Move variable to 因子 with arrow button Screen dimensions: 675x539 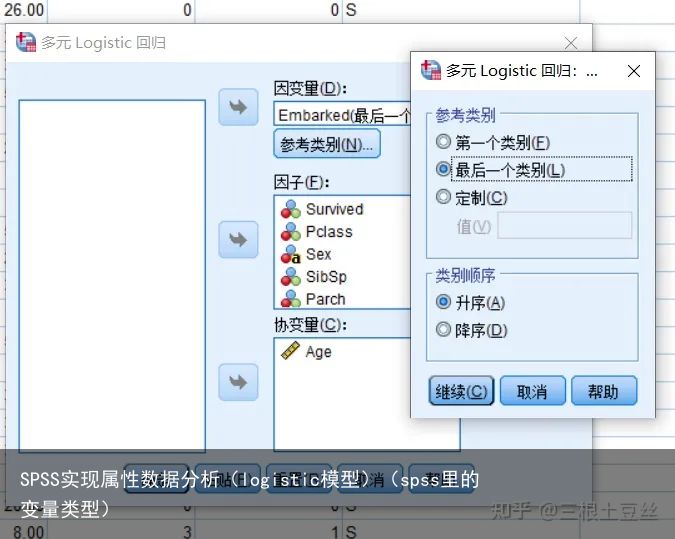[238, 239]
